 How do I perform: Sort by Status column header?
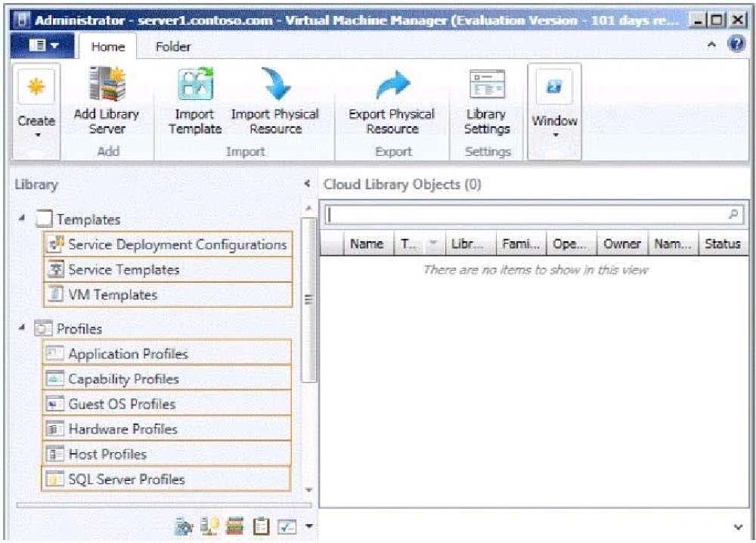pos(723,244)
